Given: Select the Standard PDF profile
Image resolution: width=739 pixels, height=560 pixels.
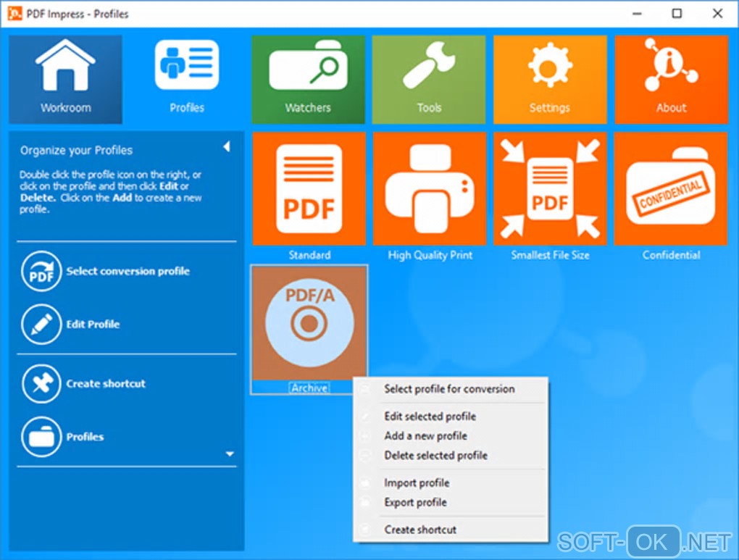Looking at the screenshot, I should 309,188.
